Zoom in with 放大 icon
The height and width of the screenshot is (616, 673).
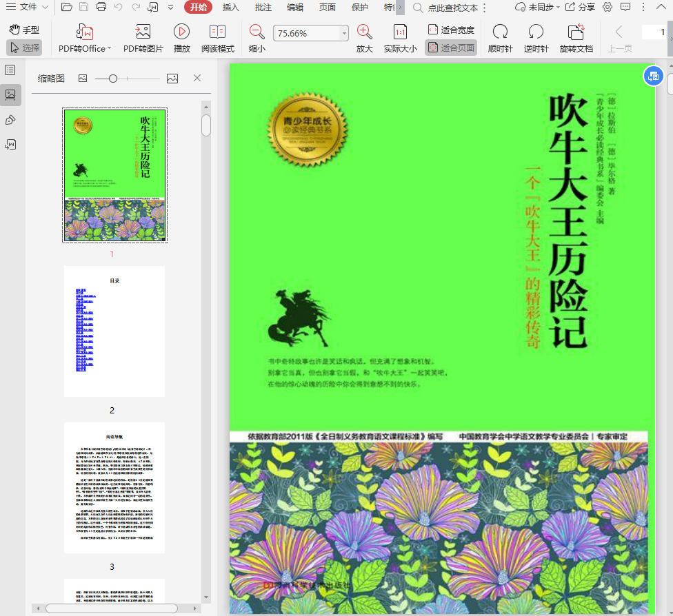click(364, 32)
